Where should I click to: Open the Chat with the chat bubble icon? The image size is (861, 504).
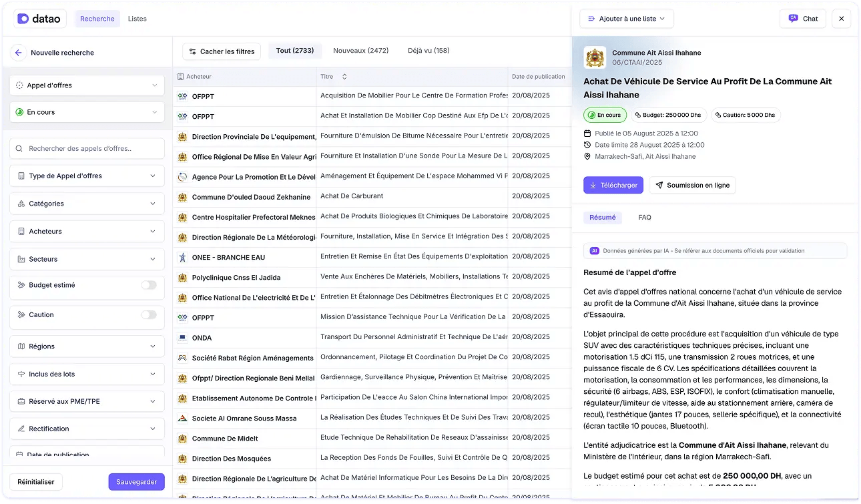[x=794, y=18]
